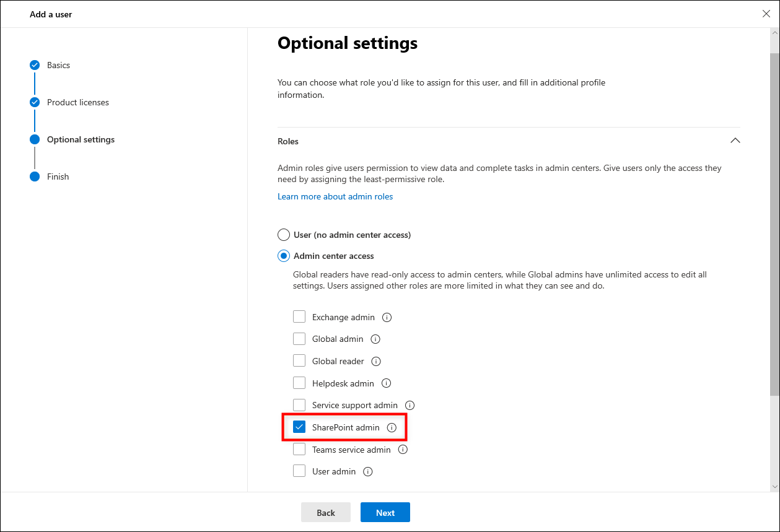Open info icon for Exchange admin
Image resolution: width=780 pixels, height=532 pixels.
387,317
